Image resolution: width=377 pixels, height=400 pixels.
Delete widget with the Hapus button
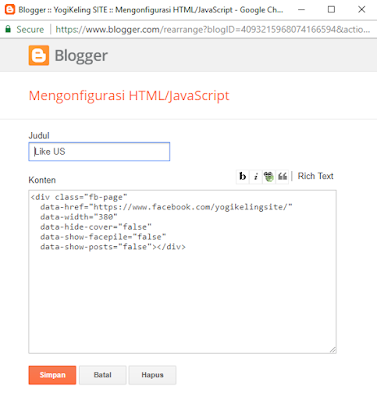click(x=152, y=375)
